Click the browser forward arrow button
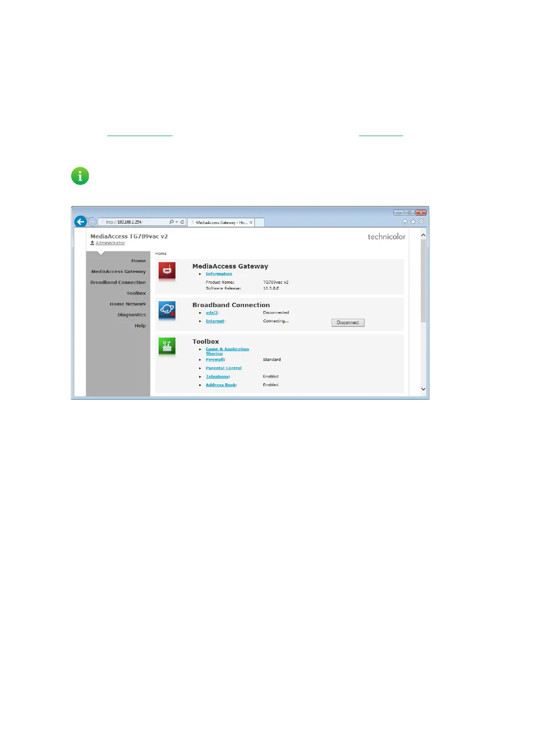This screenshot has height=756, width=534. tap(92, 222)
